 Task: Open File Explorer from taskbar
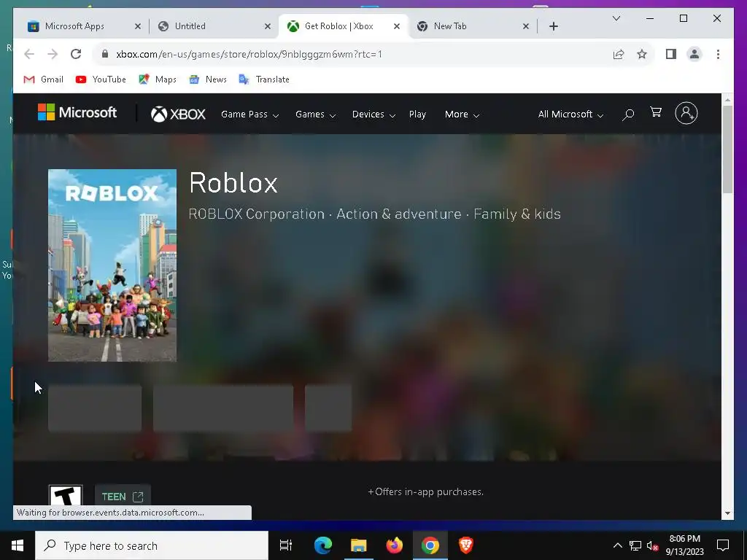point(358,545)
